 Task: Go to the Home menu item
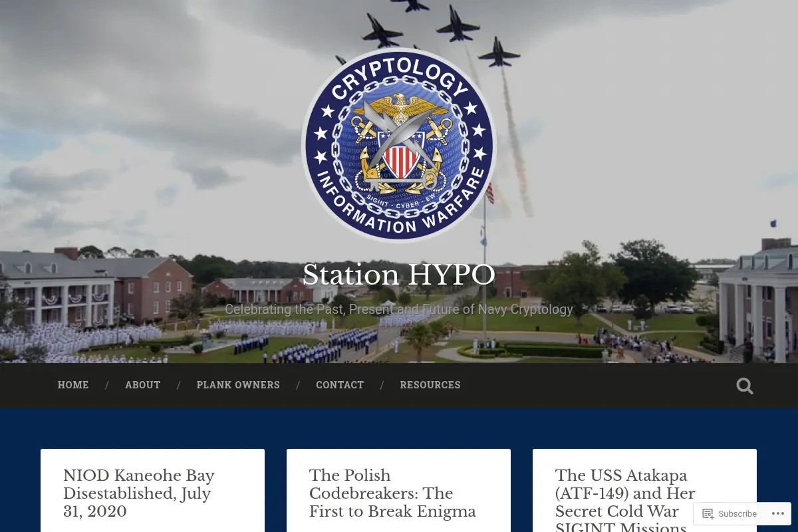(73, 385)
